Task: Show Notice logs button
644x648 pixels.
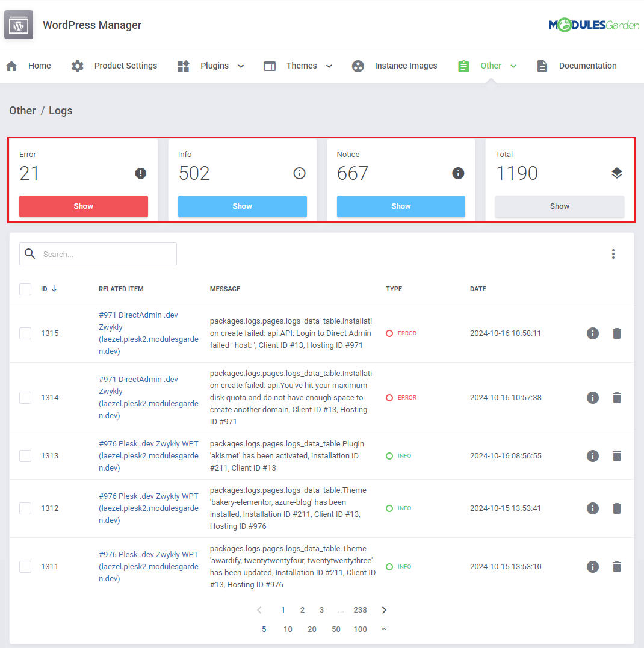Action: pos(401,206)
